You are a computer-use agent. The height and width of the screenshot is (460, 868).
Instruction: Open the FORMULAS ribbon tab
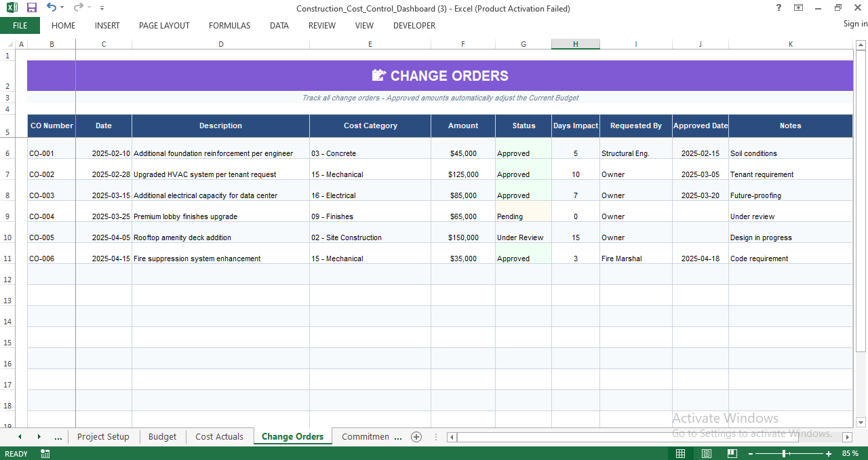tap(229, 26)
